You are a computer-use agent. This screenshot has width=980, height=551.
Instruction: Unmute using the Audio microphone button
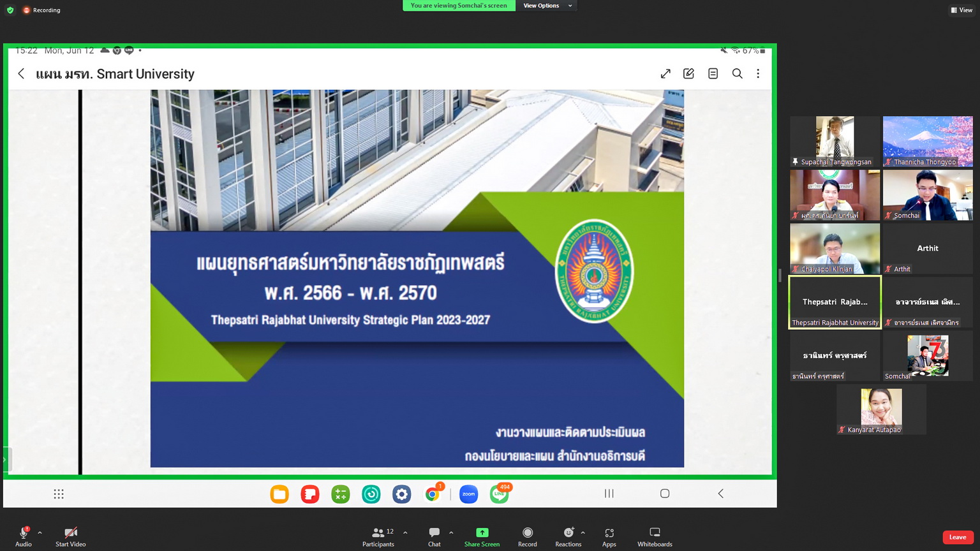click(x=24, y=536)
